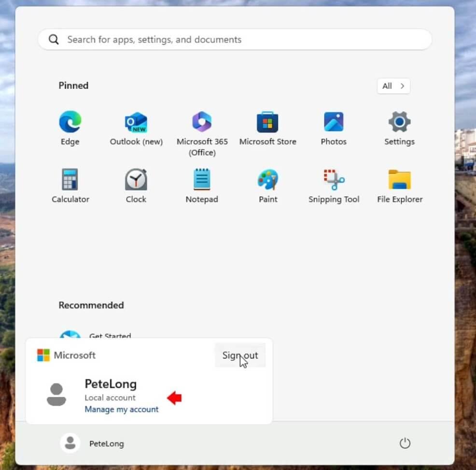Image resolution: width=476 pixels, height=470 pixels.
Task: Click the Pinned section heading
Action: point(73,85)
